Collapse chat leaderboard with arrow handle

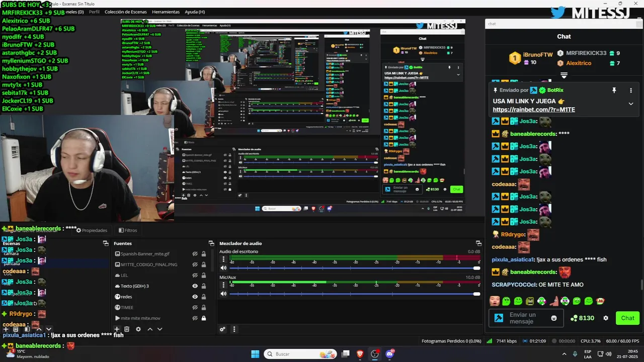pyautogui.click(x=564, y=75)
